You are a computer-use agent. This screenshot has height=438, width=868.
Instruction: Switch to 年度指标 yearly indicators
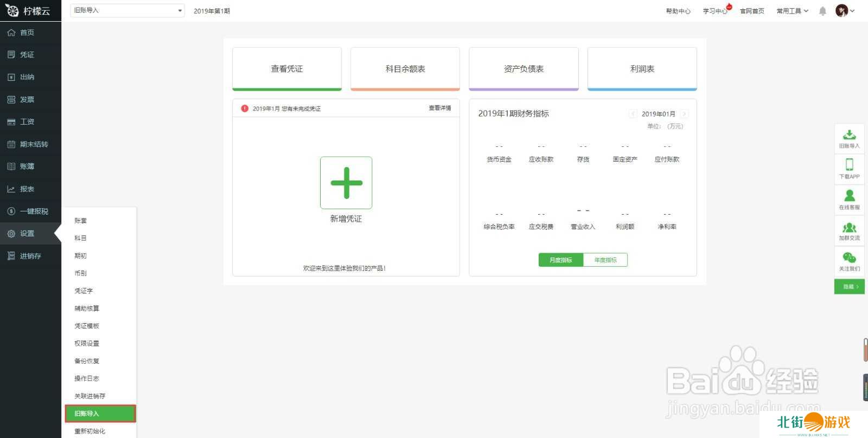[x=605, y=260]
